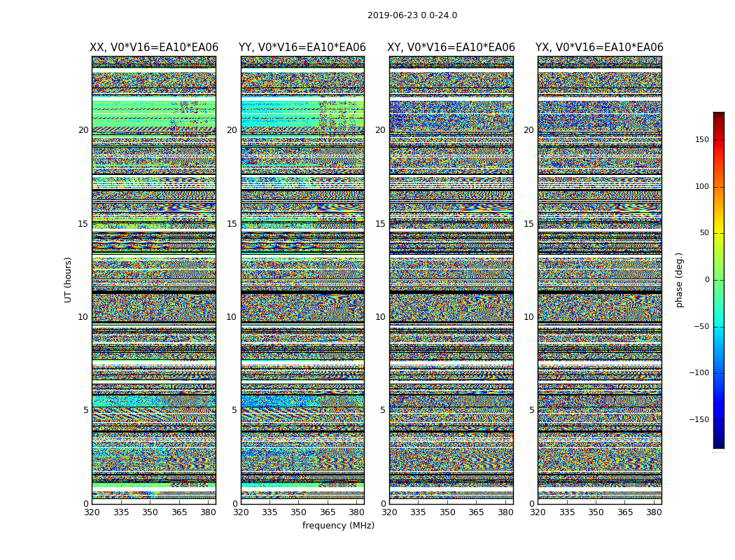
Task: Click the green middle of the phase colorbar
Action: pos(718,280)
